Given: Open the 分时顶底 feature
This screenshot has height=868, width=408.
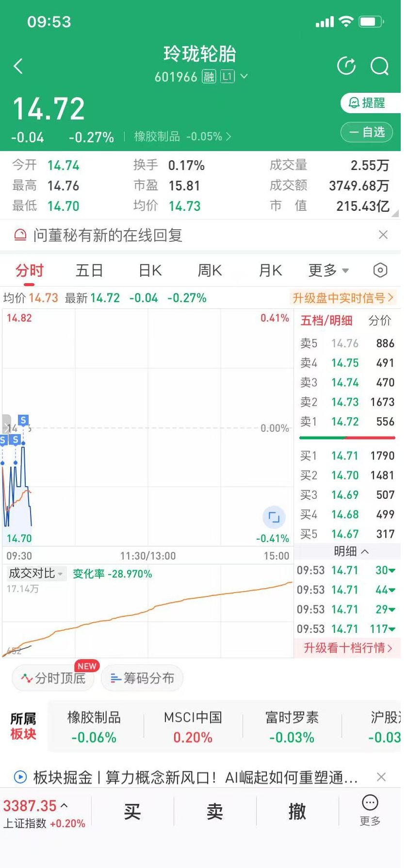Looking at the screenshot, I should click(x=53, y=678).
